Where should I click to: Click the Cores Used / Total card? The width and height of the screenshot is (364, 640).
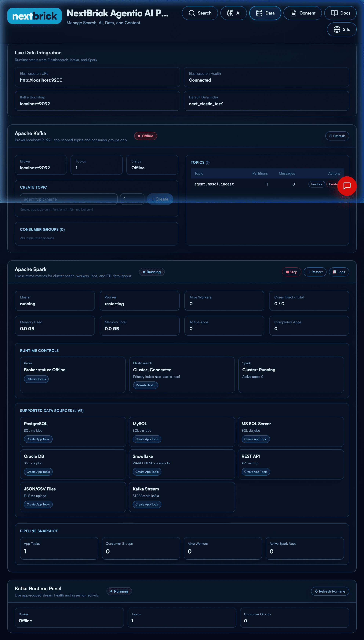coord(309,301)
